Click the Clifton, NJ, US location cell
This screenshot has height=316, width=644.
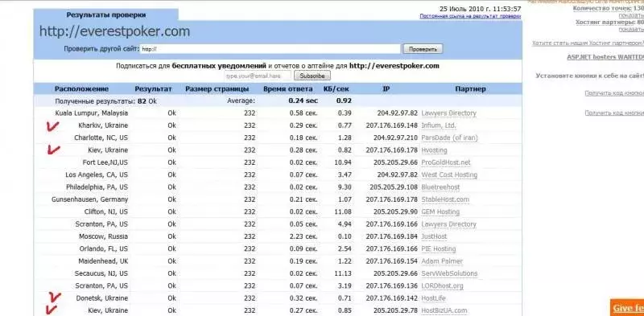(106, 211)
